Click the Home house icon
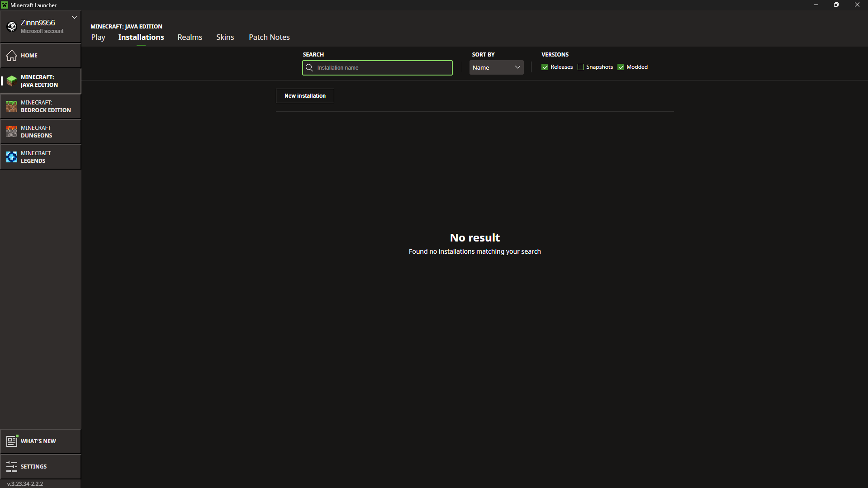Screen dimensions: 868x488 pyautogui.click(x=12, y=55)
